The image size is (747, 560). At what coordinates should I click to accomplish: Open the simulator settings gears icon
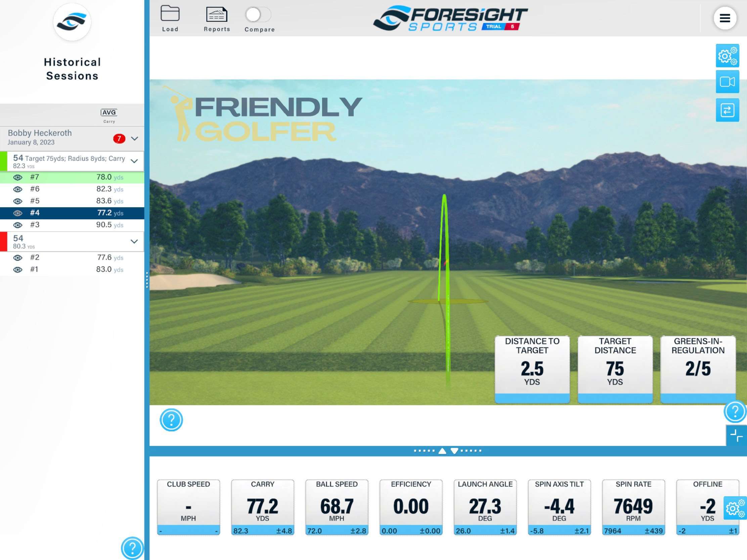[728, 56]
